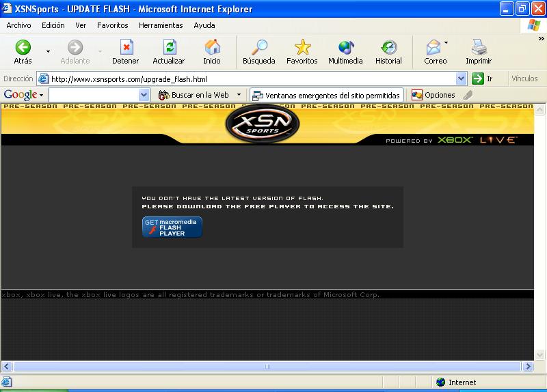
Task: Click the Imprimir printer icon
Action: coord(479,47)
